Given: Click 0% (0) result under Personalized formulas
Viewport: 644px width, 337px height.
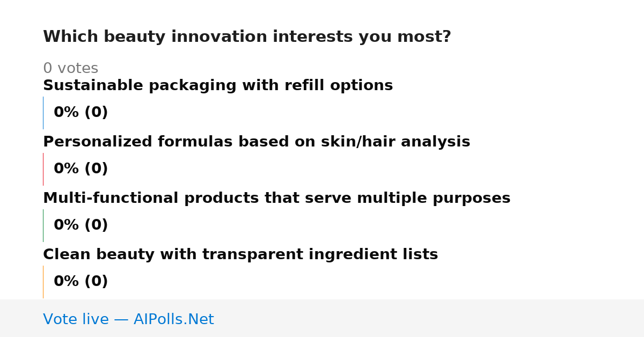Looking at the screenshot, I should tap(80, 169).
